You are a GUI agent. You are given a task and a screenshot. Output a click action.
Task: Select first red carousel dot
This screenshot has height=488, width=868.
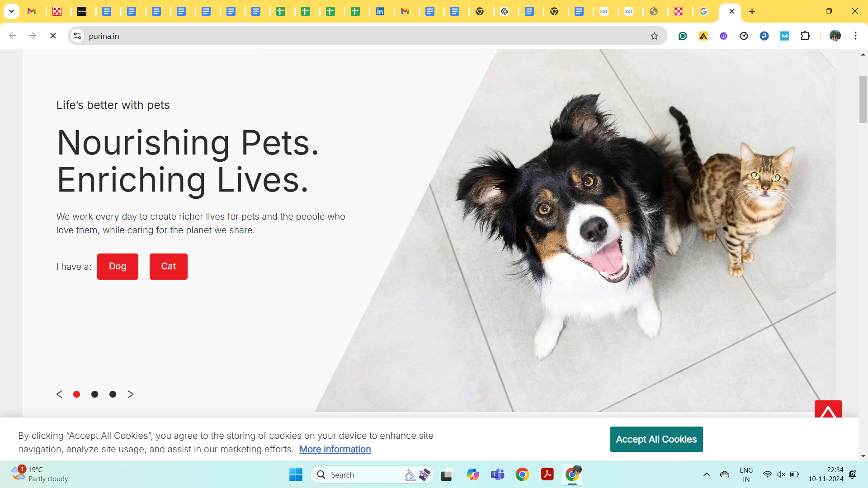point(76,394)
